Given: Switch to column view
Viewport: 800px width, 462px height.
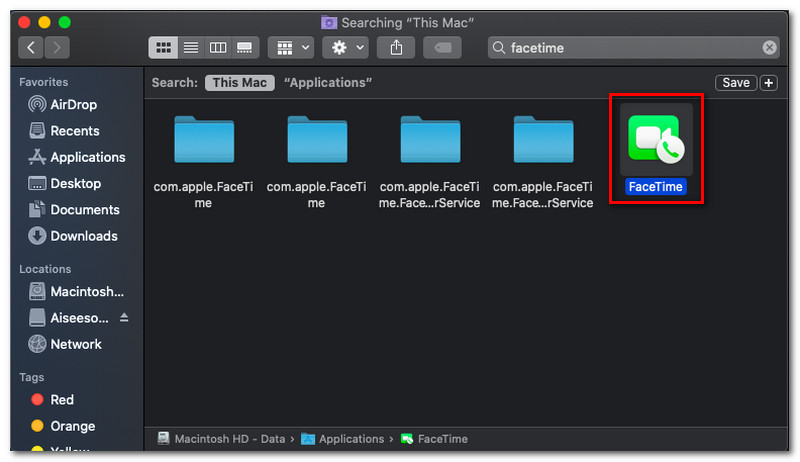Looking at the screenshot, I should [x=218, y=48].
